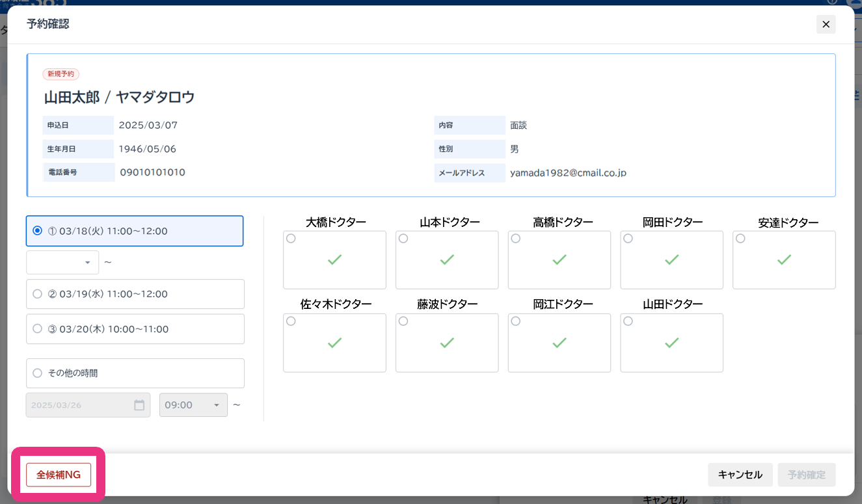Image resolution: width=862 pixels, height=504 pixels.
Task: Click the calendar icon in date field
Action: click(x=139, y=405)
